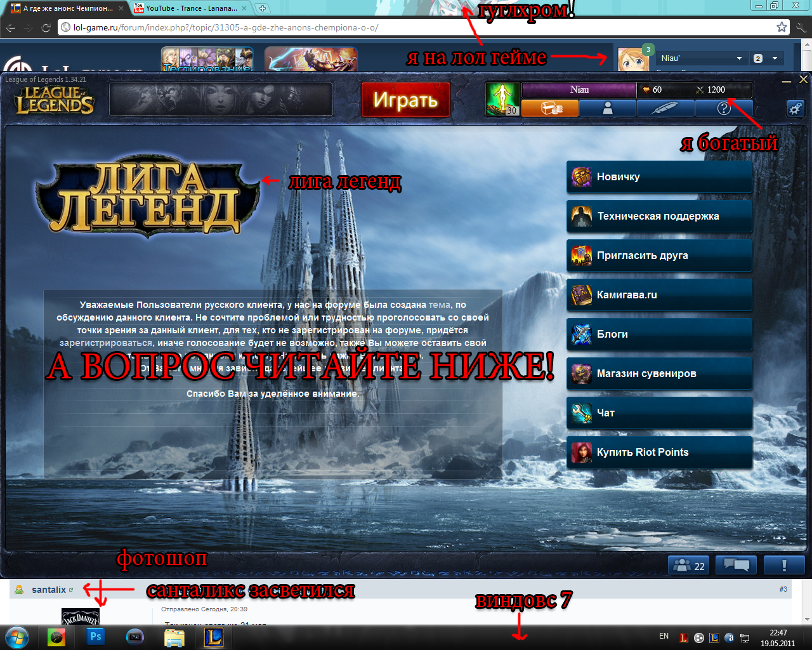Image resolution: width=812 pixels, height=650 pixels.
Task: Open Камигава.ru link button
Action: (x=659, y=295)
